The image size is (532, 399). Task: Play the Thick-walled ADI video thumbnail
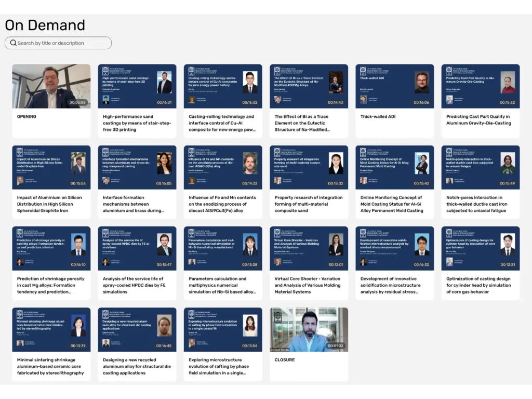[x=394, y=86]
